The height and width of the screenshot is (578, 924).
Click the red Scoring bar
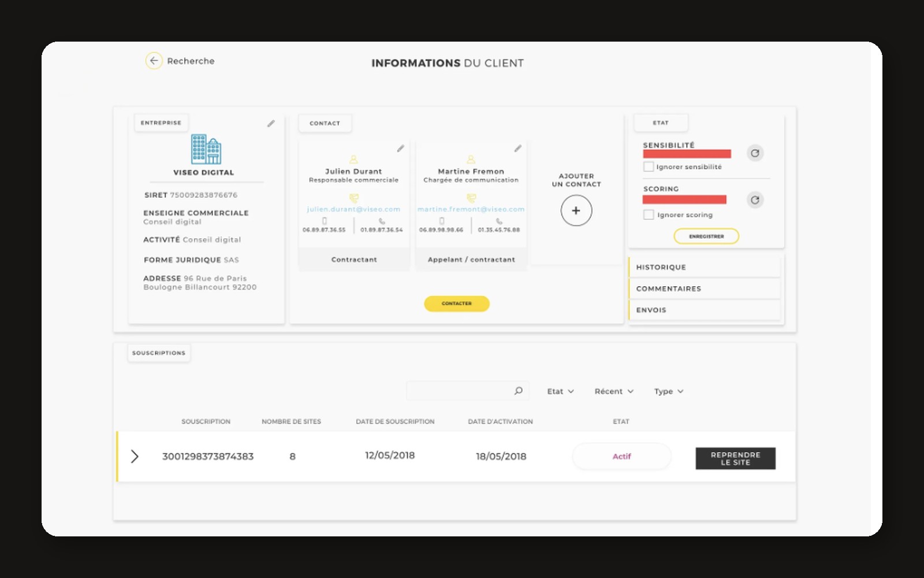click(x=684, y=199)
